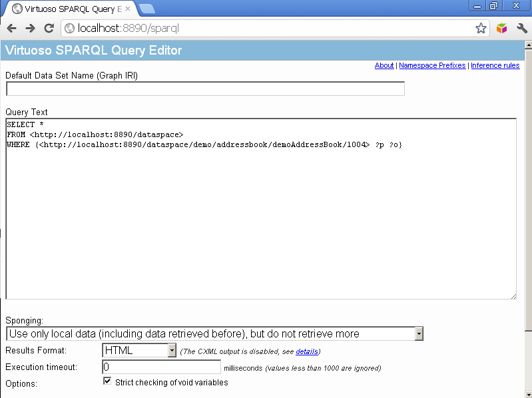Screen dimensions: 532x398
Task: Open the Inference rules link
Action: coord(495,65)
